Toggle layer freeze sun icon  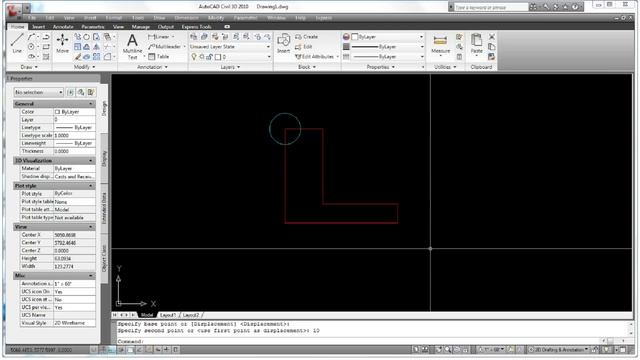click(202, 57)
